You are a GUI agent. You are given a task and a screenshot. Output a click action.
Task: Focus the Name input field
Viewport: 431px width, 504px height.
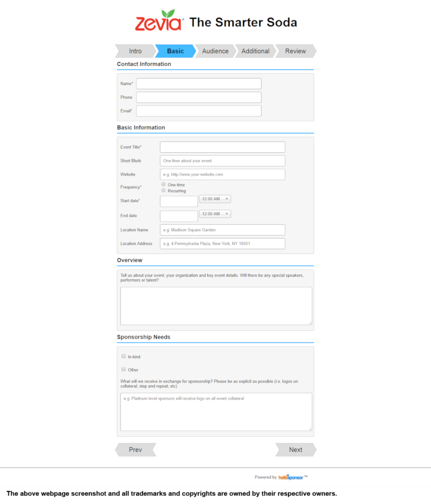[198, 83]
